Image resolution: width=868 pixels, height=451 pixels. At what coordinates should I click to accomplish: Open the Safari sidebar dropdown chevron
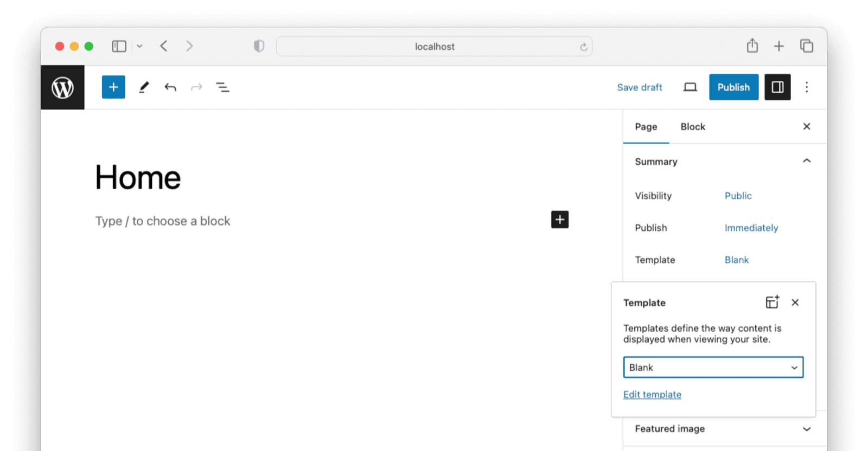tap(139, 46)
